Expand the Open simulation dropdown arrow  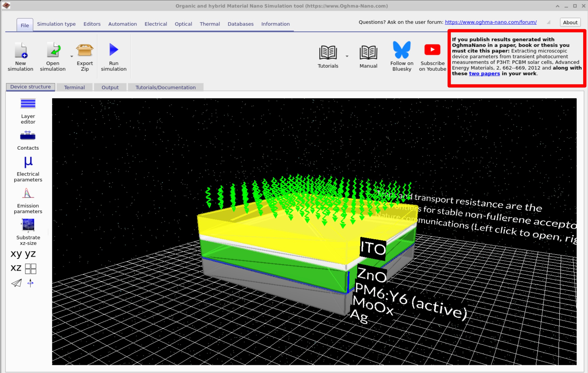click(72, 56)
